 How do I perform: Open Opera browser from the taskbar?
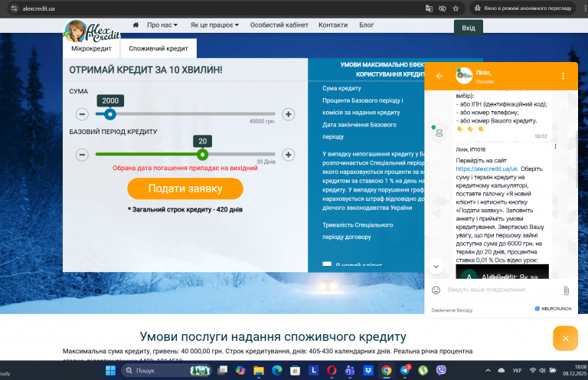click(x=332, y=371)
